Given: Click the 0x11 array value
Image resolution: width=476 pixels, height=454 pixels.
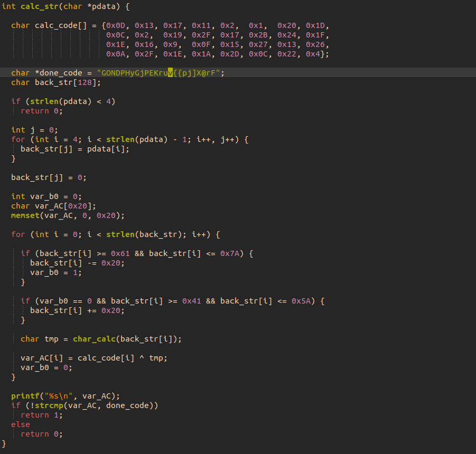Looking at the screenshot, I should 201,25.
